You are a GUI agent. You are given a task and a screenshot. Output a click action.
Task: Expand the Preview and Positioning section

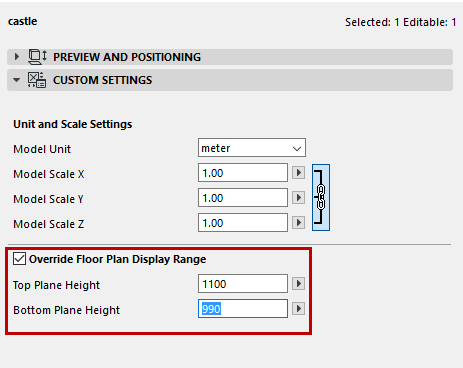pos(17,57)
